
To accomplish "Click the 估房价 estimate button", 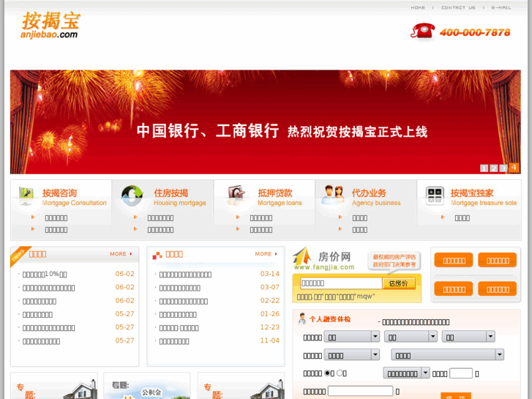I will pos(399,283).
